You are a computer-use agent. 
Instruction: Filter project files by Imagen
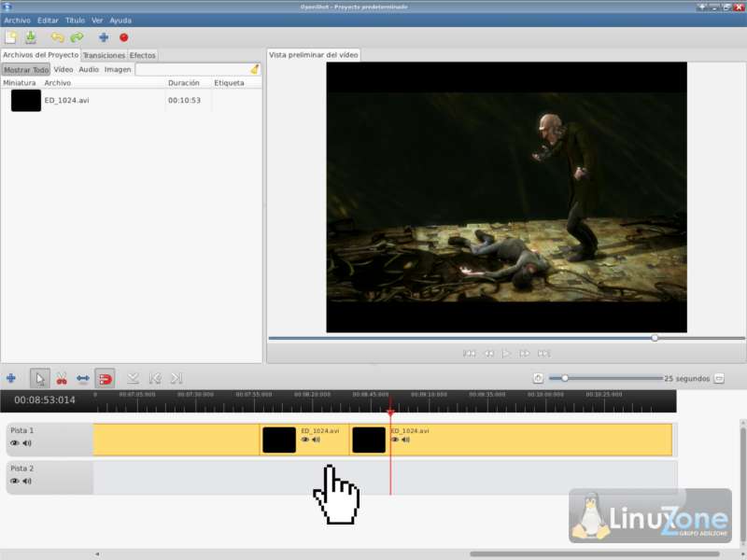(x=118, y=69)
